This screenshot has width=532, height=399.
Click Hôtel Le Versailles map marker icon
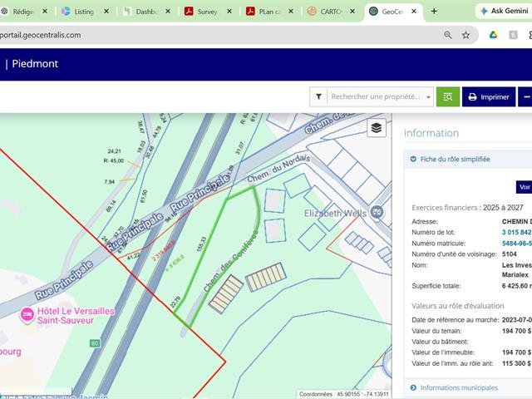tap(27, 315)
